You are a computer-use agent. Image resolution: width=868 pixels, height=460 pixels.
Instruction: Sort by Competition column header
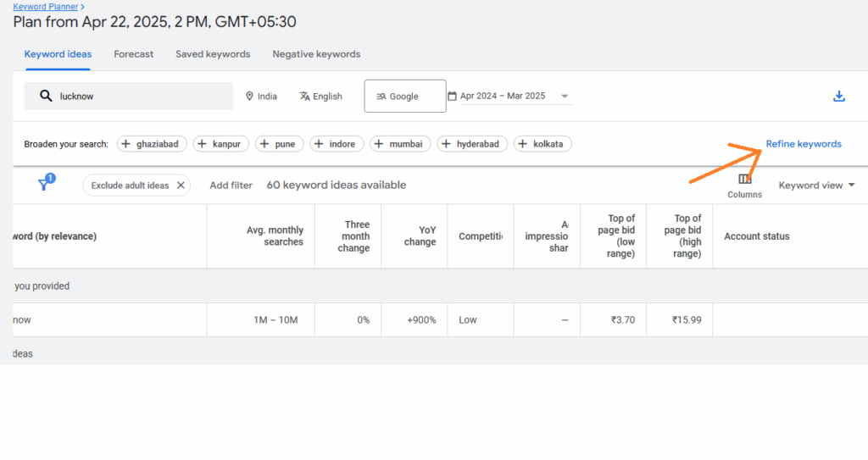pos(481,236)
